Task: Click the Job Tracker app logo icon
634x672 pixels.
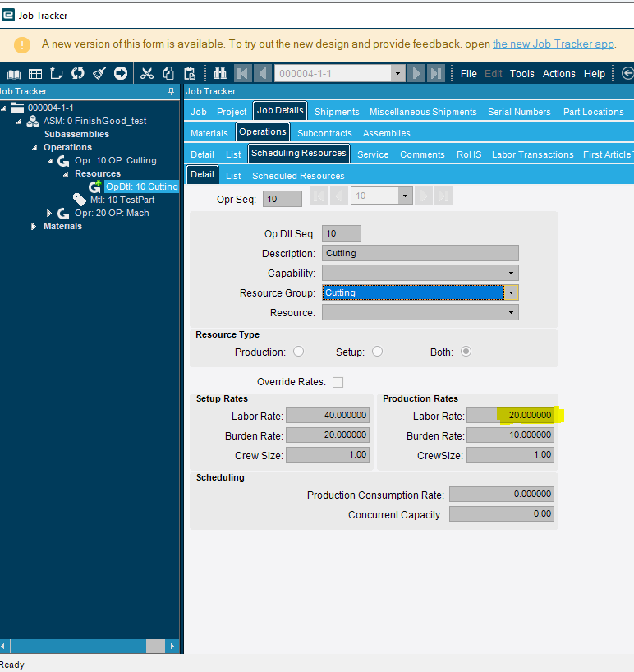Action: click(8, 16)
